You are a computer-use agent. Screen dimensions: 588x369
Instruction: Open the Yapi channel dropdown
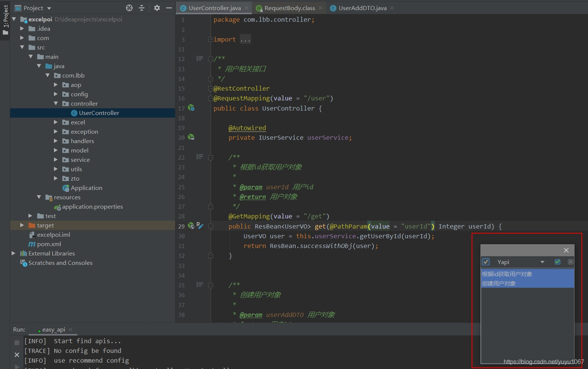(542, 262)
